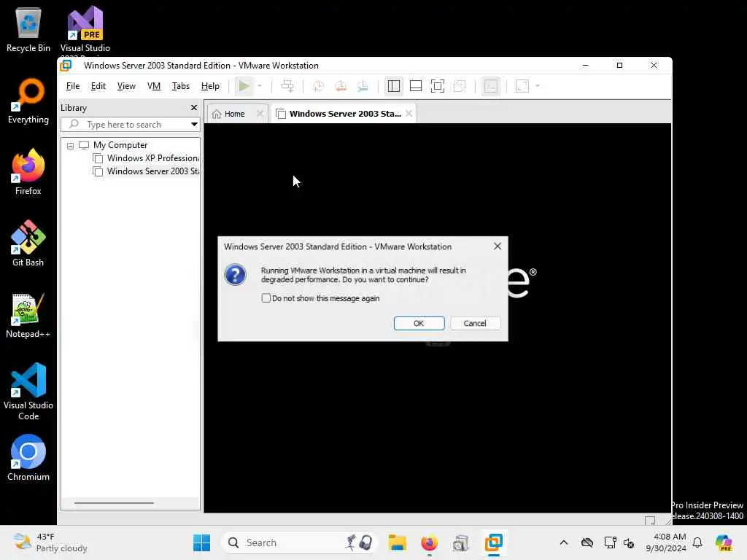Click the Unity mode toolbar icon
Screen dimensions: 747x560
[460, 86]
